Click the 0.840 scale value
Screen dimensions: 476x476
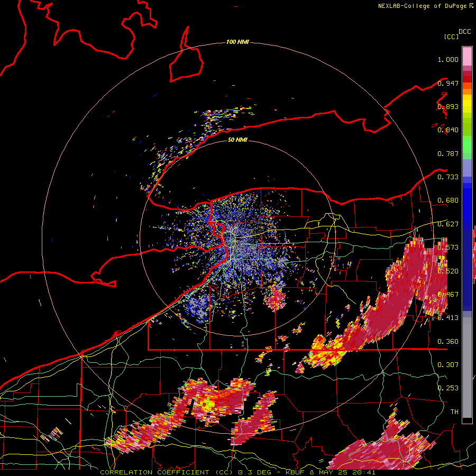[448, 130]
